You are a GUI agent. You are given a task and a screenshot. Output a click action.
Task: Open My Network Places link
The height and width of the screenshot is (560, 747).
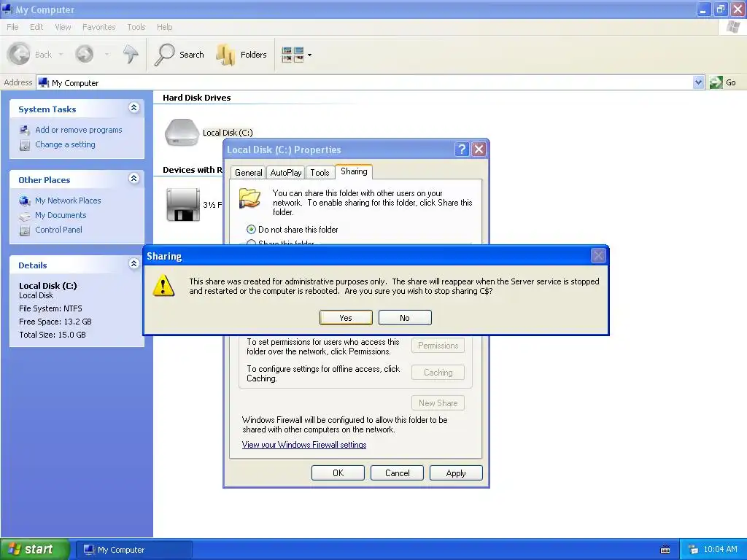(68, 201)
